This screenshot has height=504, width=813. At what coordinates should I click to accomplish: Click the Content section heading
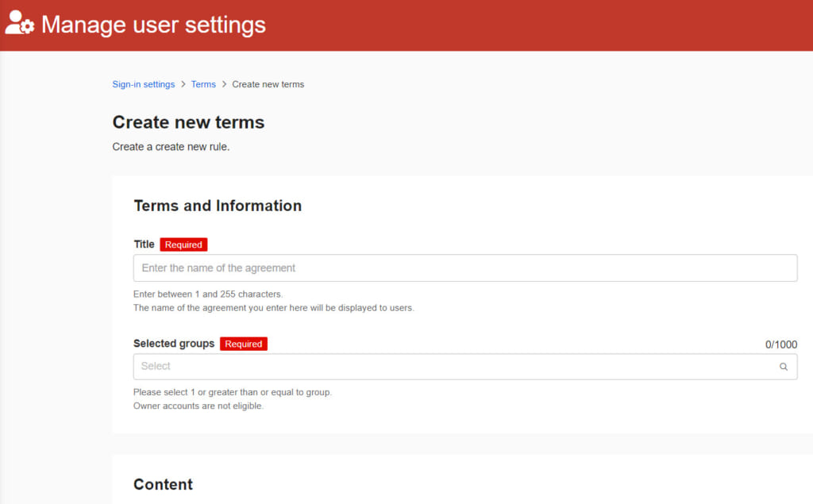[x=163, y=484]
